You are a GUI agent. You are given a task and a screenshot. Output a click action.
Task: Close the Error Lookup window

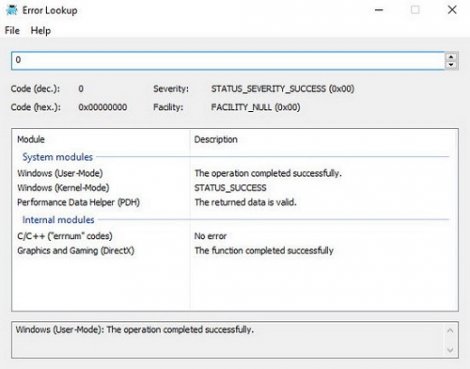click(452, 10)
